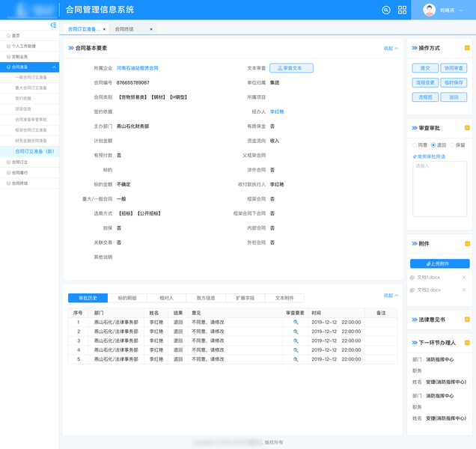Click the search icon in top header
The image size is (476, 449).
click(x=386, y=10)
